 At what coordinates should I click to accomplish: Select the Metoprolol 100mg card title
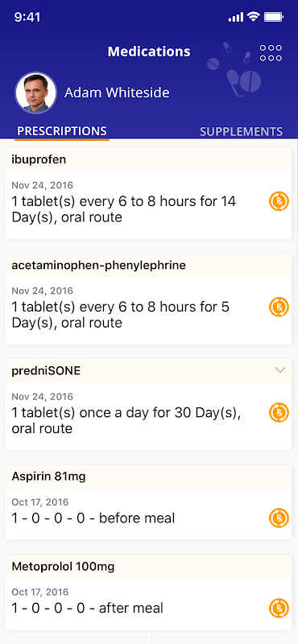(x=63, y=567)
